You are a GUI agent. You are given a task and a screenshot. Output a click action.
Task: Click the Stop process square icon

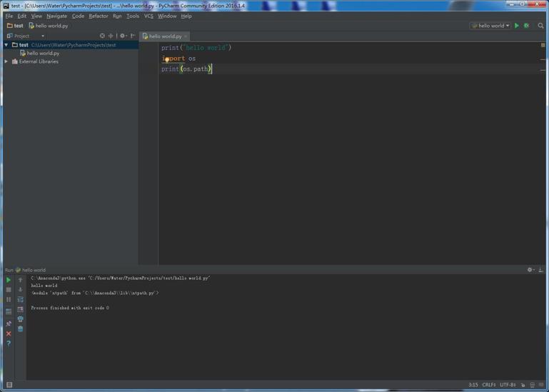9,290
